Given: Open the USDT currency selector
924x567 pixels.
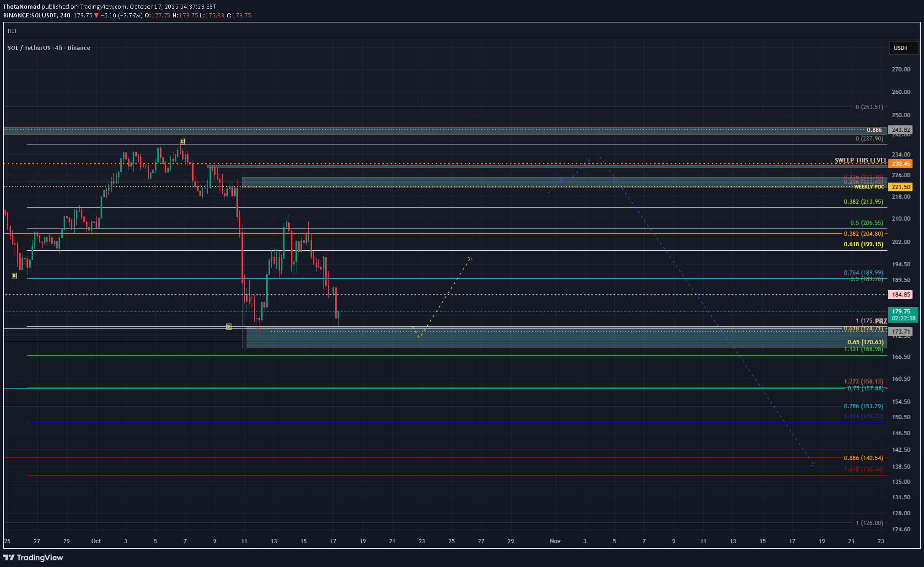Looking at the screenshot, I should (x=903, y=48).
